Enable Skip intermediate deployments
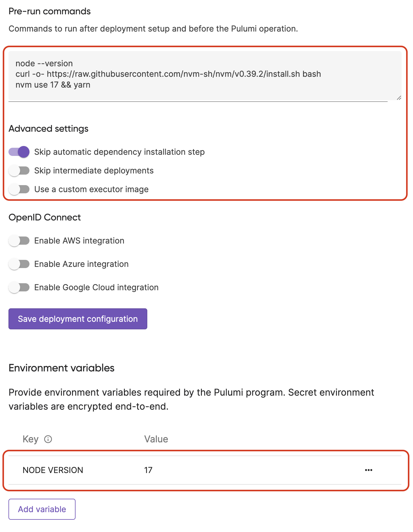Viewport: 413px width, 532px height. point(19,171)
